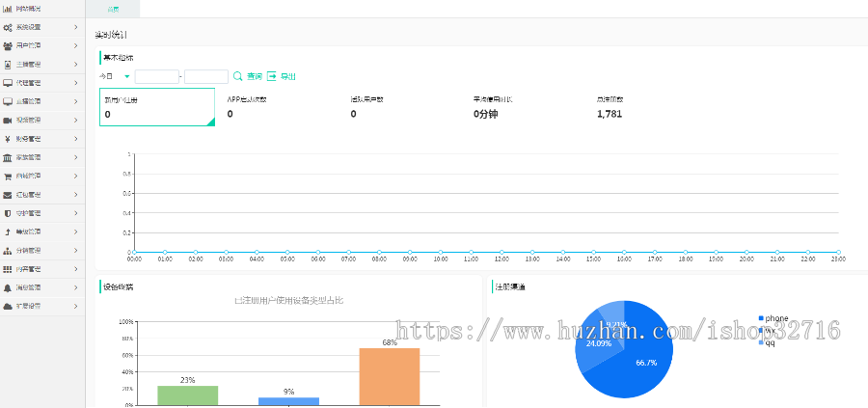Click the bar chart icon for 网站概况

[8, 9]
